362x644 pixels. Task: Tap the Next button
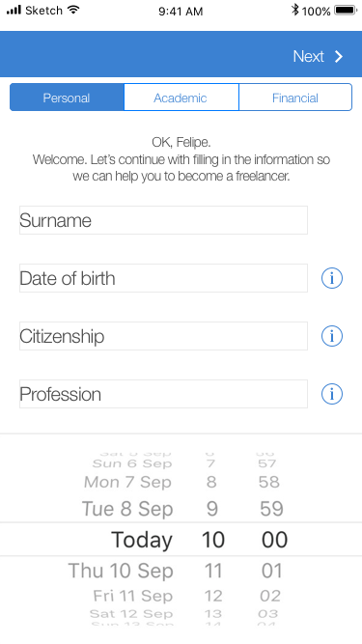(318, 56)
